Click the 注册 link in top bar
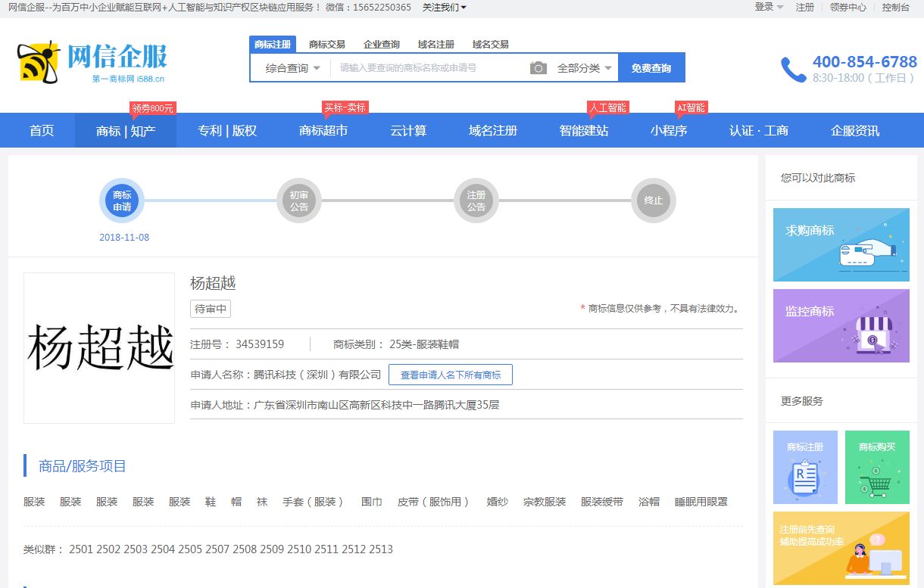Viewport: 924px width, 588px height. click(x=805, y=8)
